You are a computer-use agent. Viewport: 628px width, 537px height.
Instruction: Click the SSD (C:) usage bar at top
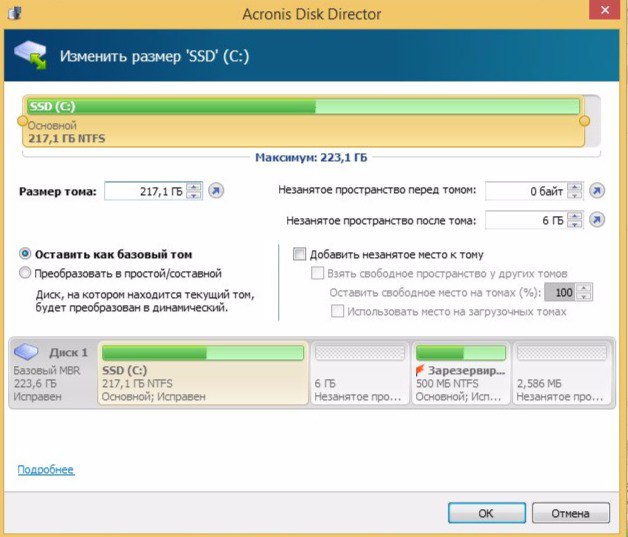tap(303, 107)
